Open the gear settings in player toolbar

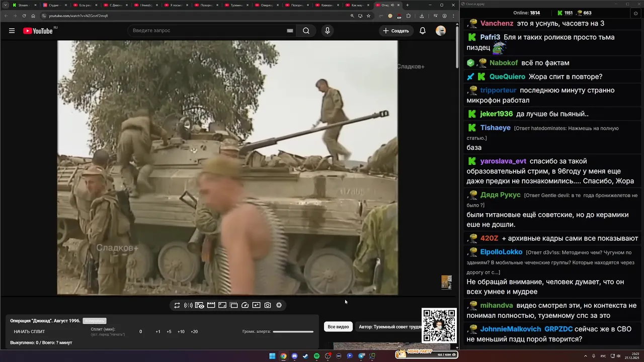click(x=279, y=305)
